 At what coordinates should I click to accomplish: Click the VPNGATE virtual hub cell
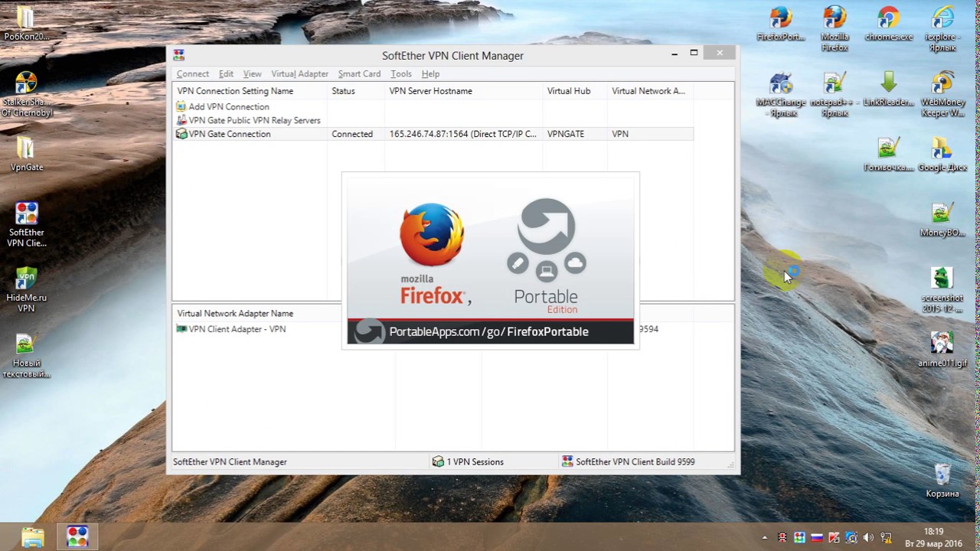[566, 134]
